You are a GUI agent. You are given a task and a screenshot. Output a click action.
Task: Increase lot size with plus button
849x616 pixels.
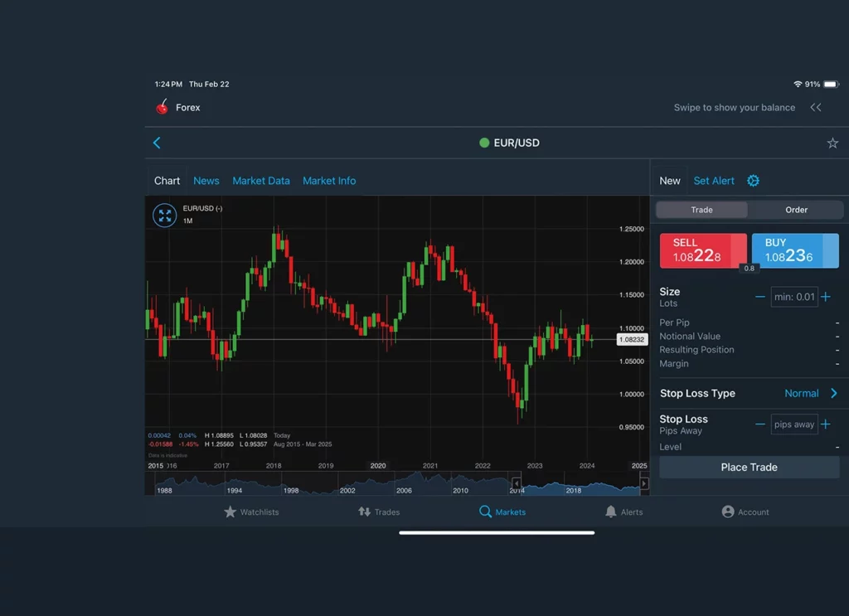click(x=826, y=297)
